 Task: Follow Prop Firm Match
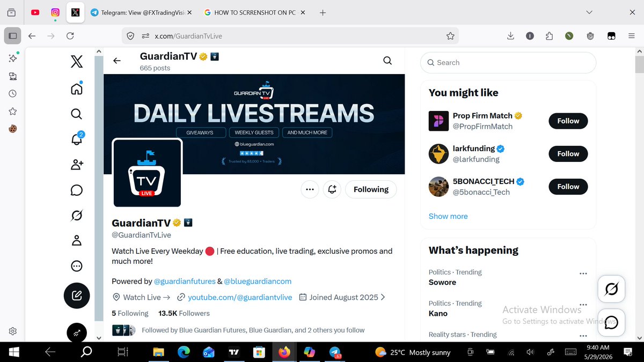[x=568, y=121]
